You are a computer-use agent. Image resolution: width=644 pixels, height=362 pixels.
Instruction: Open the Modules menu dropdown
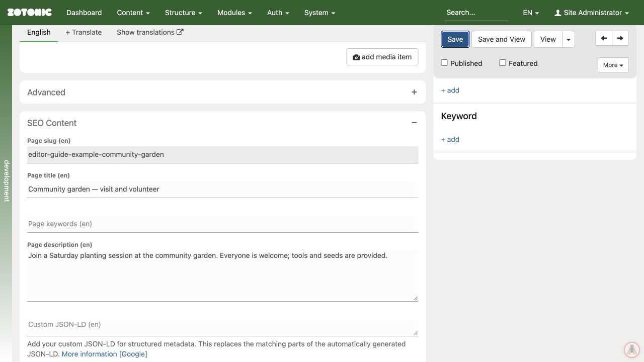234,13
